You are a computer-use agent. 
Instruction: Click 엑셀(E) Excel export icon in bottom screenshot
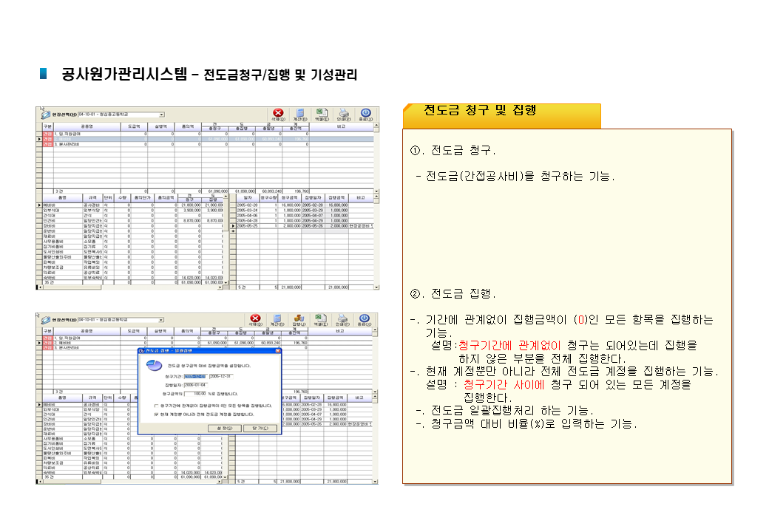pyautogui.click(x=321, y=319)
